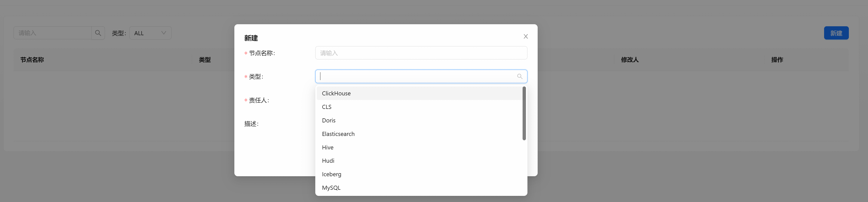The width and height of the screenshot is (868, 202).
Task: Select Elasticsearch from the type options
Action: [x=338, y=134]
